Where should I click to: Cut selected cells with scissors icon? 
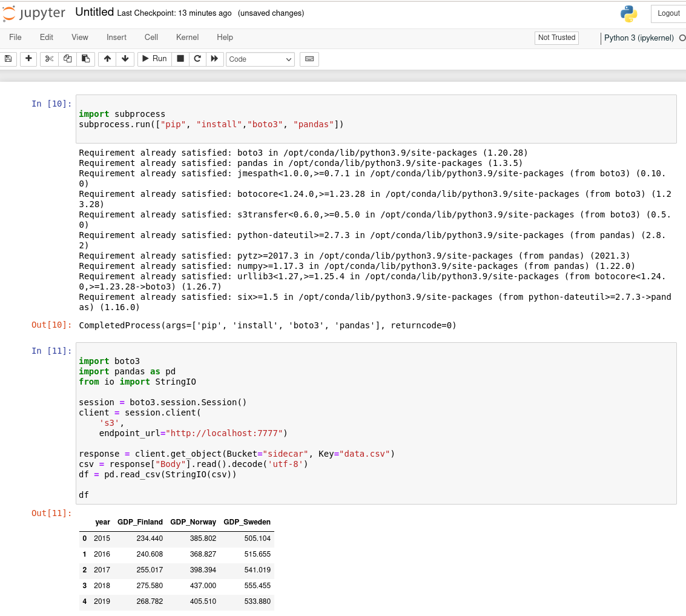[x=50, y=59]
